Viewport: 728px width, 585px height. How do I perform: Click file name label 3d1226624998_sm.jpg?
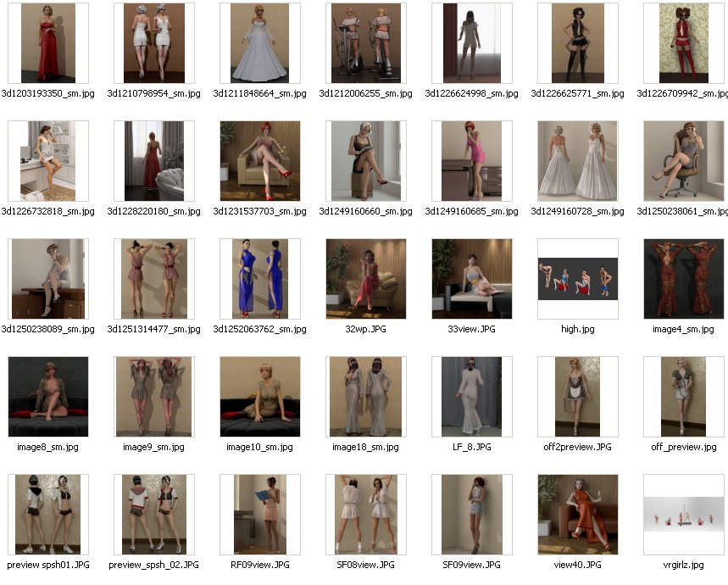coord(472,94)
